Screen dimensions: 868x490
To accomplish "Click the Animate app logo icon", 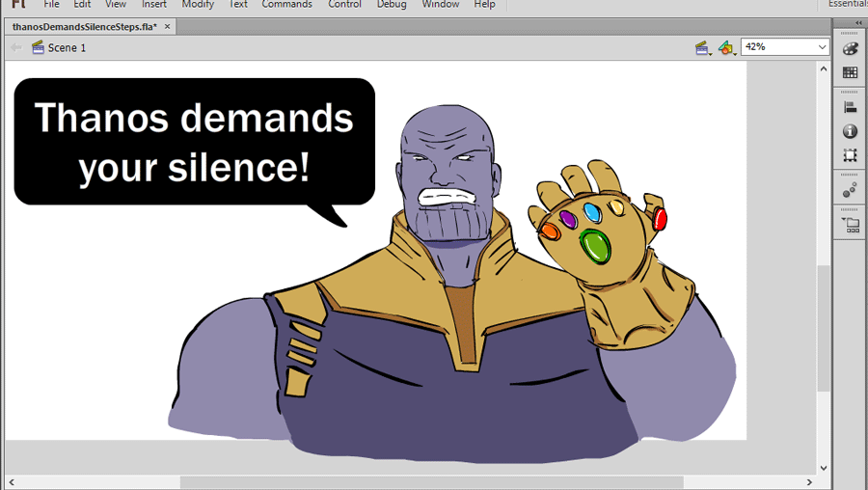I will [x=18, y=4].
